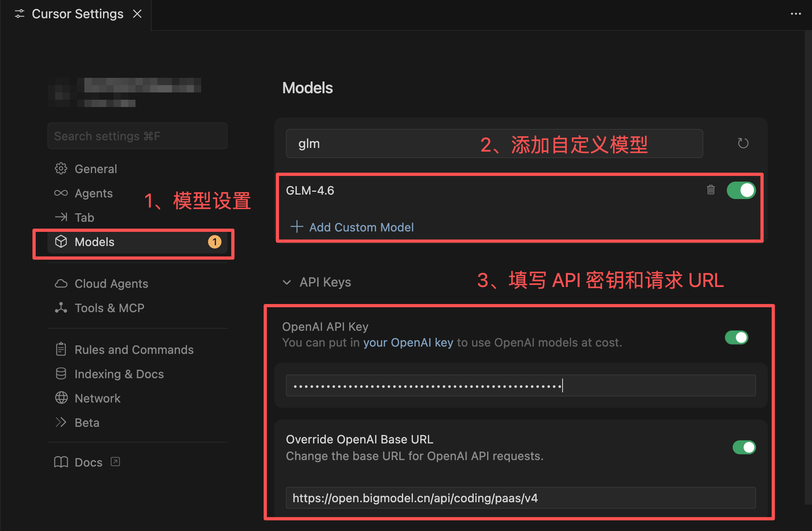Click the plus icon before Add Custom Model
812x531 pixels.
tap(297, 227)
